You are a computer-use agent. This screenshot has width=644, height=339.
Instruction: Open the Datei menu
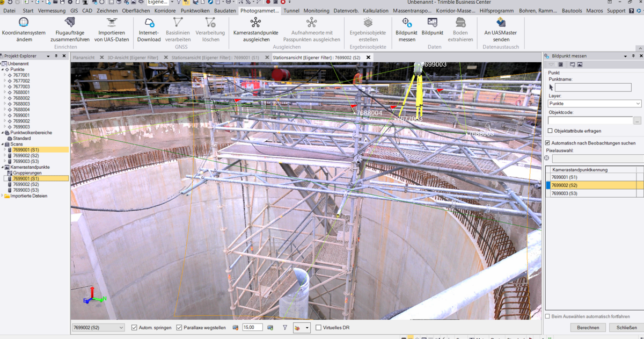click(x=9, y=11)
